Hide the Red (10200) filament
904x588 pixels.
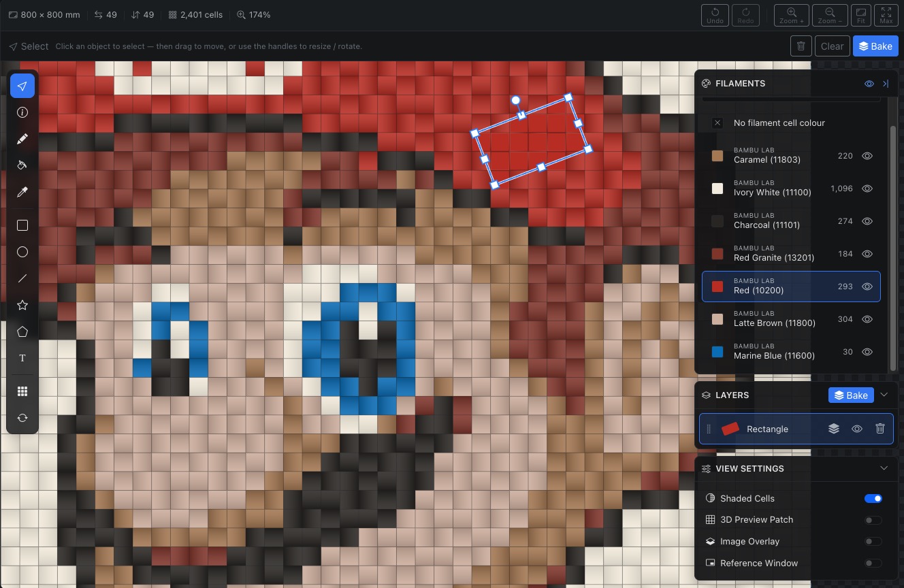click(x=867, y=287)
